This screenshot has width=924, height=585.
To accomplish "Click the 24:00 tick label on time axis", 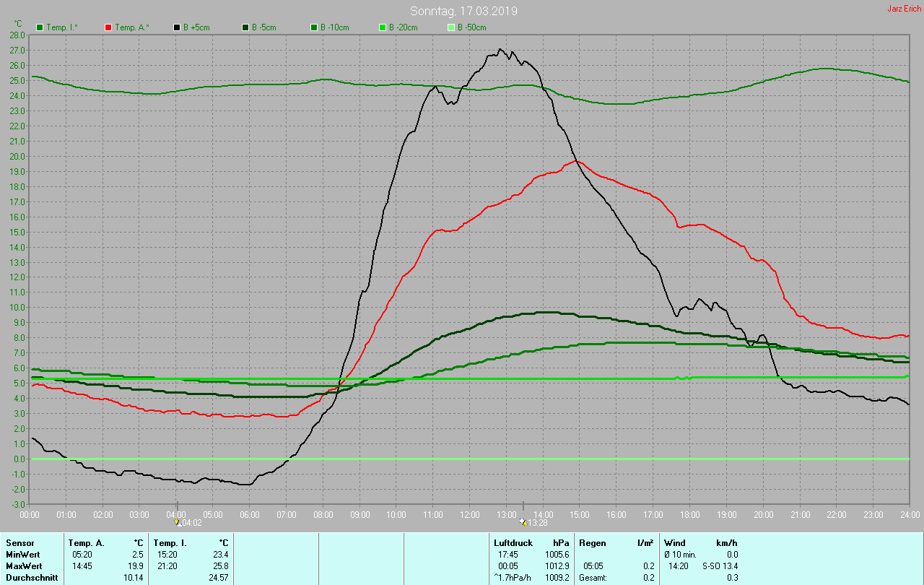I will tap(910, 514).
